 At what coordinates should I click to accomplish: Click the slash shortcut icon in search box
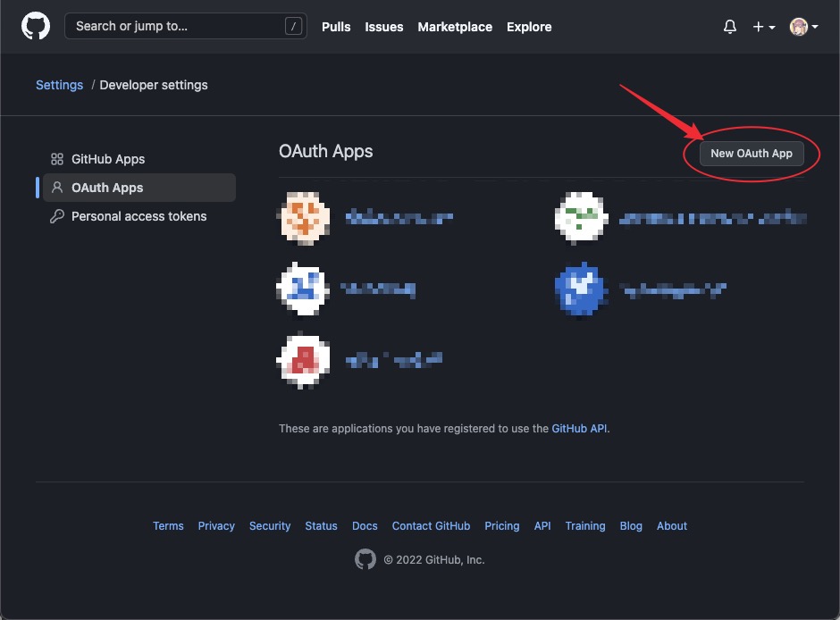tap(294, 27)
